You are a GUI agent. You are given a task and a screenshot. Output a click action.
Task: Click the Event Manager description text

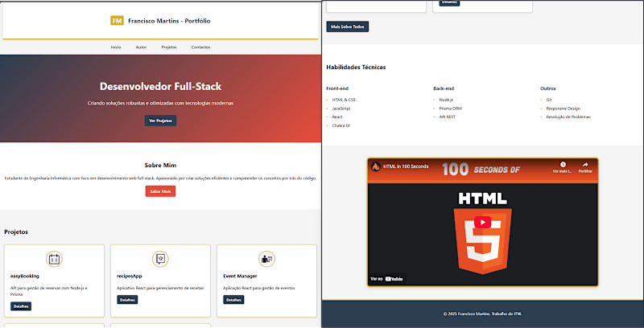258,289
